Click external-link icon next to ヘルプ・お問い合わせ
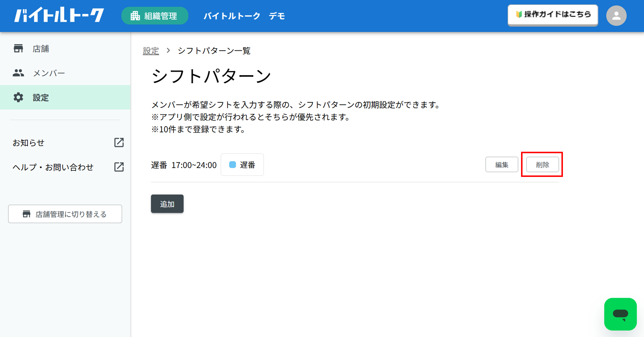This screenshot has width=644, height=337. coord(119,167)
